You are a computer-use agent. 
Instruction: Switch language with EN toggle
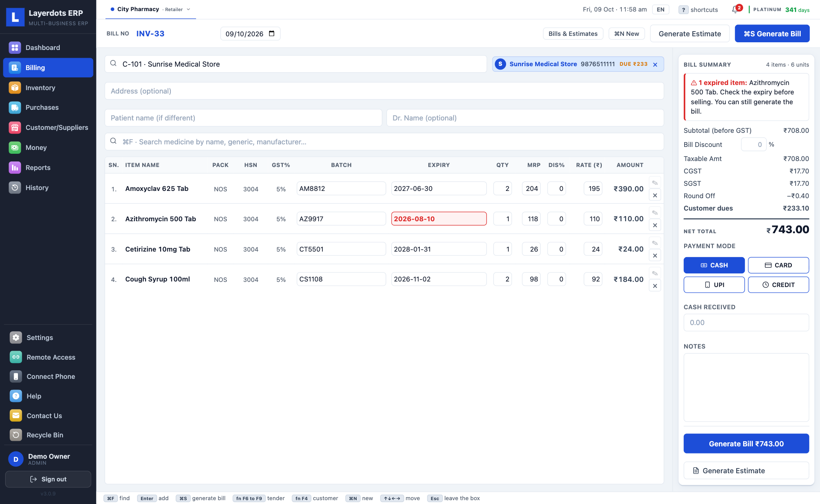tap(660, 9)
